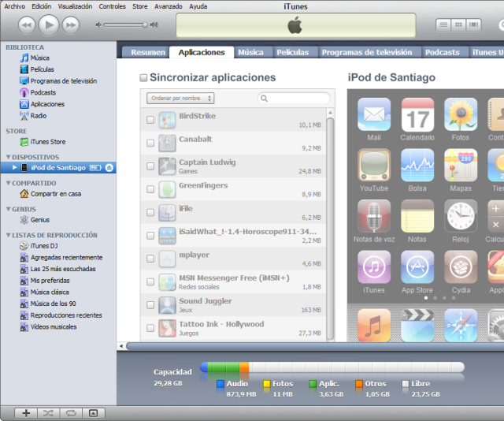Check the Captain Ludwig checkbox
The height and width of the screenshot is (421, 504).
[x=150, y=166]
